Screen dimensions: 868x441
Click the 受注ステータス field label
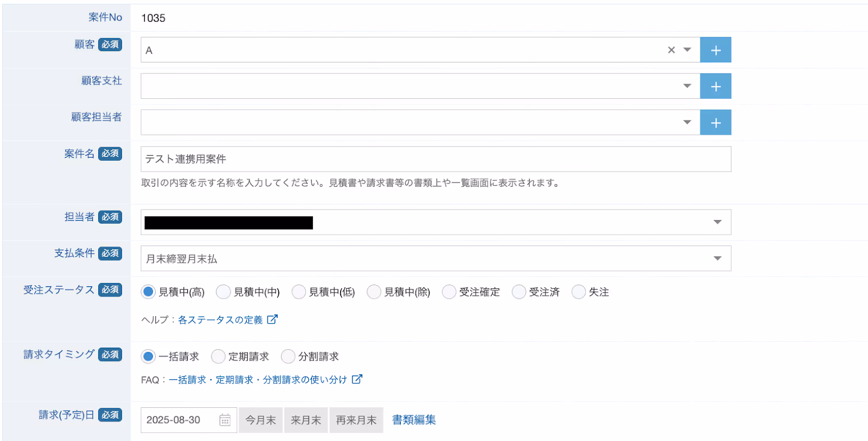[x=59, y=290]
